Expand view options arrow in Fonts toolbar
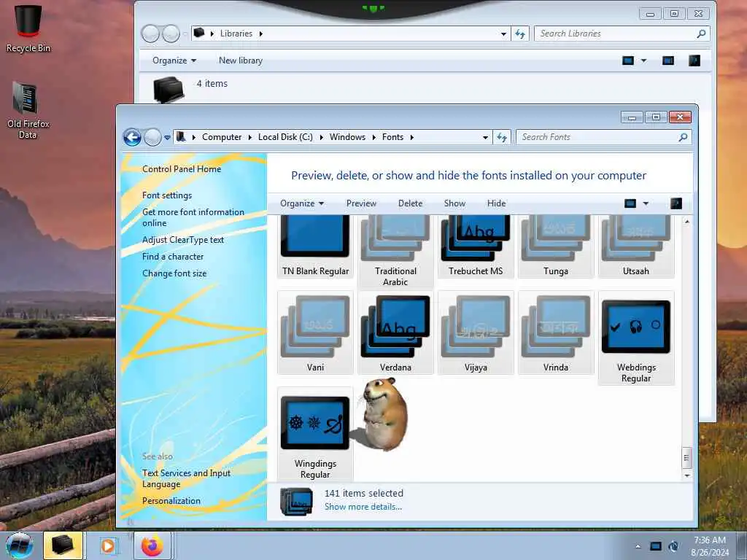The image size is (747, 560). pos(646,203)
